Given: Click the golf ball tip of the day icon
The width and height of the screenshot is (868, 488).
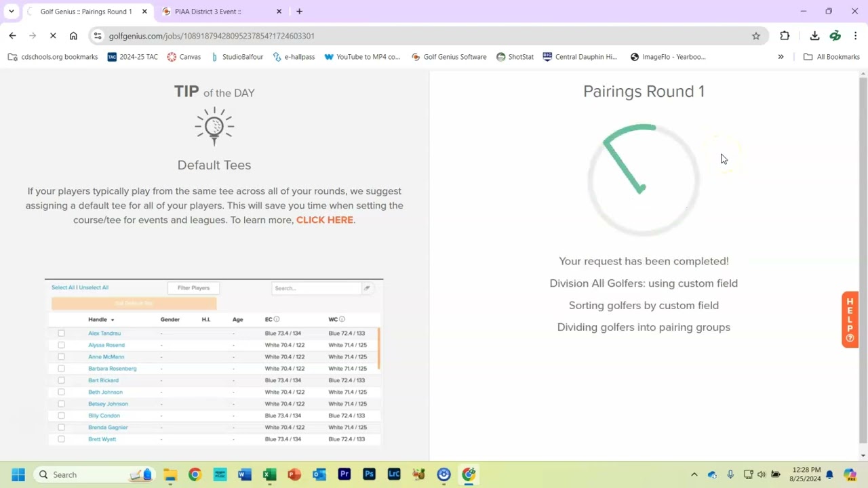Looking at the screenshot, I should 214,126.
